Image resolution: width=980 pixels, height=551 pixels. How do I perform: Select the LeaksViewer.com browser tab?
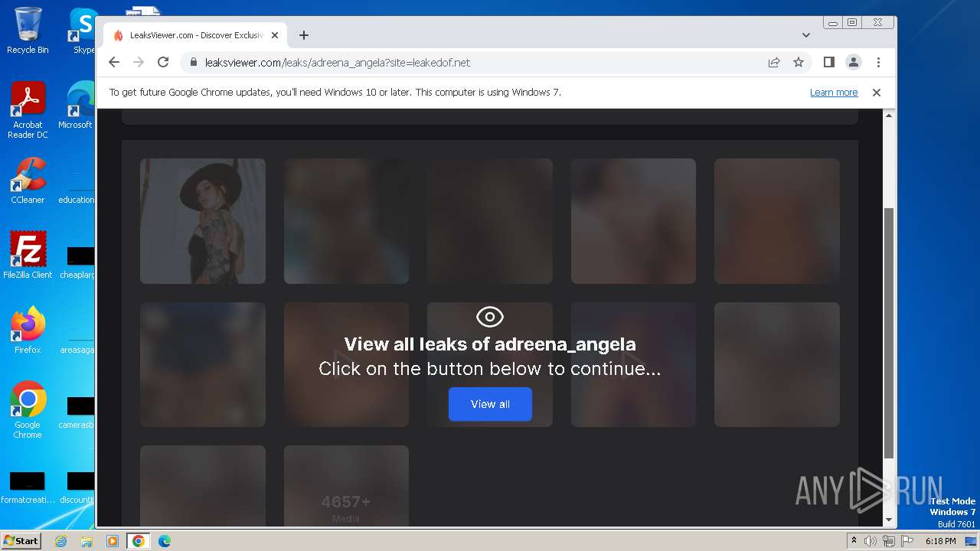point(195,35)
